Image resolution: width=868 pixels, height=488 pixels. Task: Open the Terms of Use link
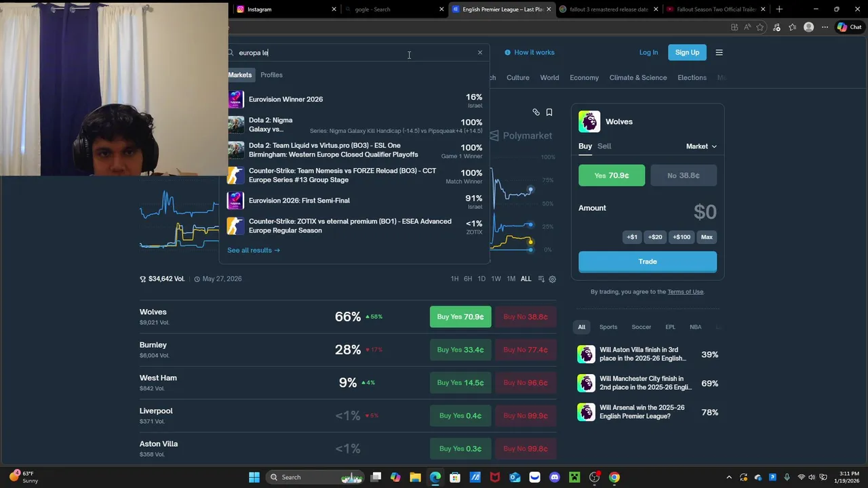click(686, 292)
